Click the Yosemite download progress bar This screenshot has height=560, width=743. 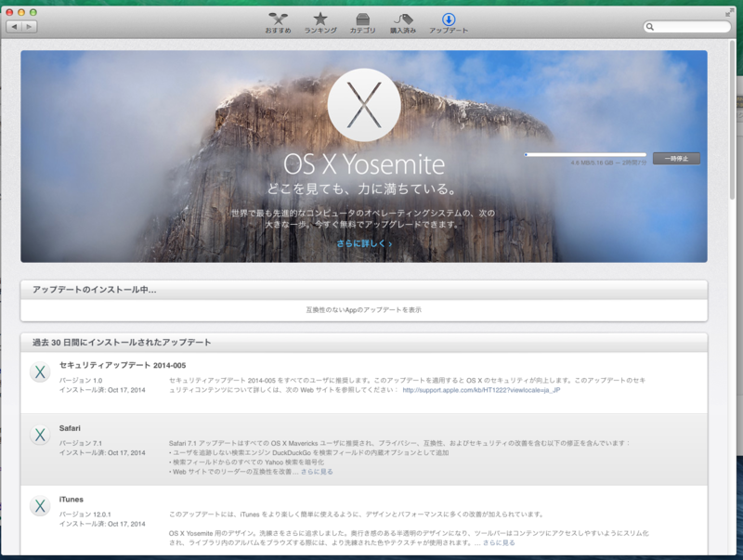click(585, 154)
